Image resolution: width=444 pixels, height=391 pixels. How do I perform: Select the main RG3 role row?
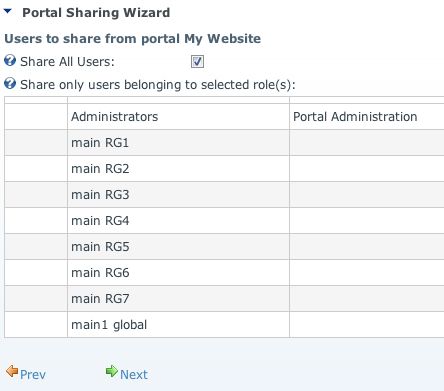(224, 195)
